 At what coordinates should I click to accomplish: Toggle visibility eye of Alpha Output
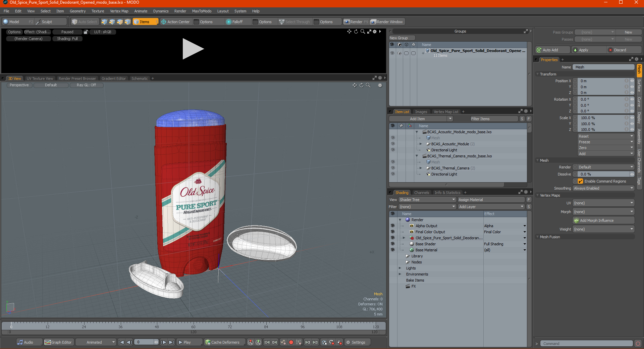[x=392, y=226]
